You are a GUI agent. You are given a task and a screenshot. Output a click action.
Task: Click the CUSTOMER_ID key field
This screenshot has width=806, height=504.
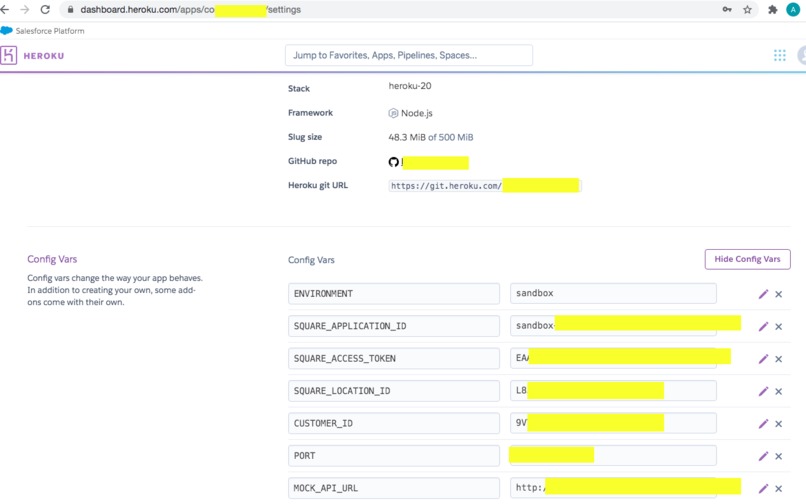[x=394, y=423]
